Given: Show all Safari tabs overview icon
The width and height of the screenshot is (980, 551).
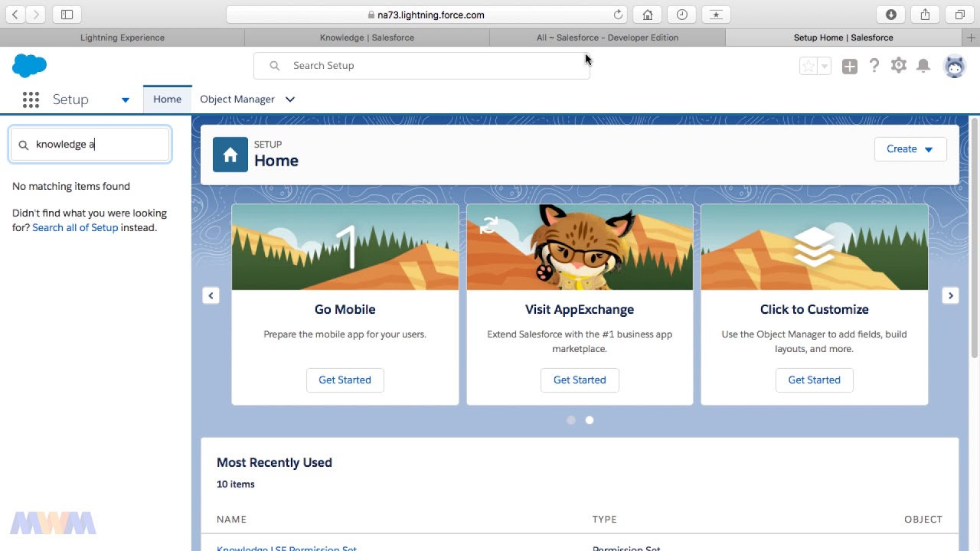Looking at the screenshot, I should (959, 15).
